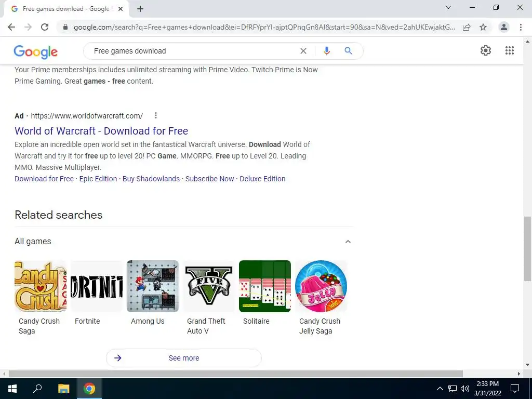Bookmark this page with the star

[x=483, y=27]
